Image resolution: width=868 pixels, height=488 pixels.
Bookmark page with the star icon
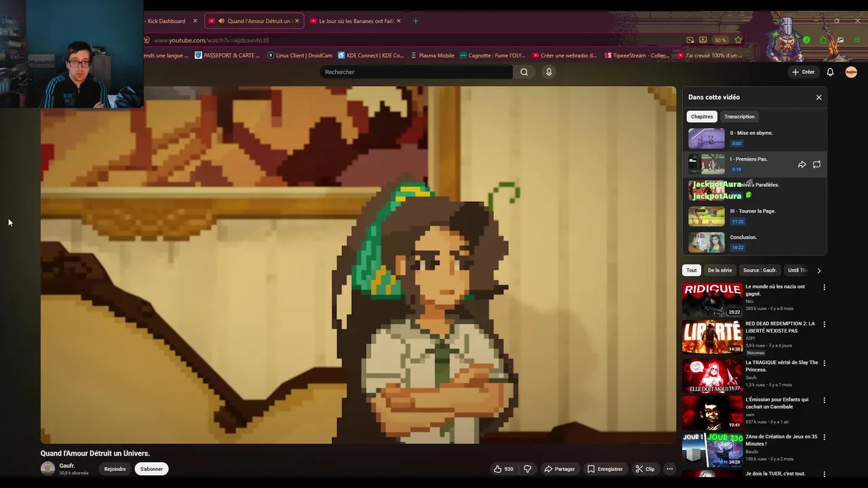coord(738,40)
